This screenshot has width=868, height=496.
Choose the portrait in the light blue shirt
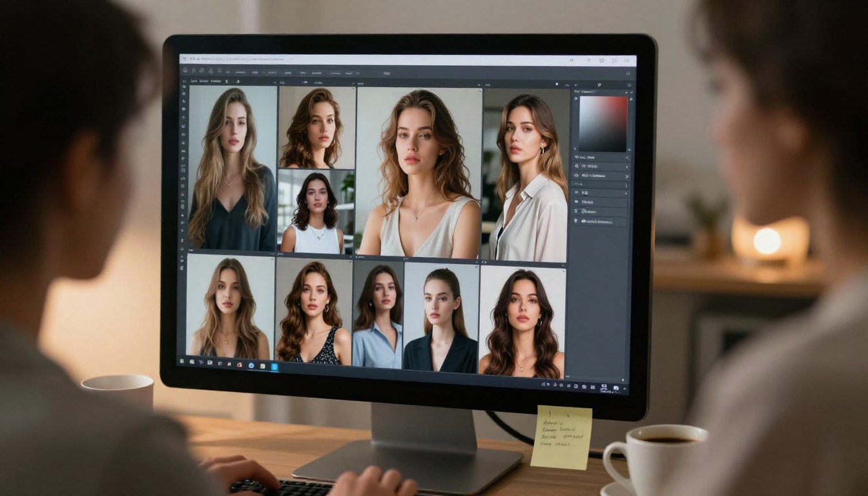pos(378,315)
